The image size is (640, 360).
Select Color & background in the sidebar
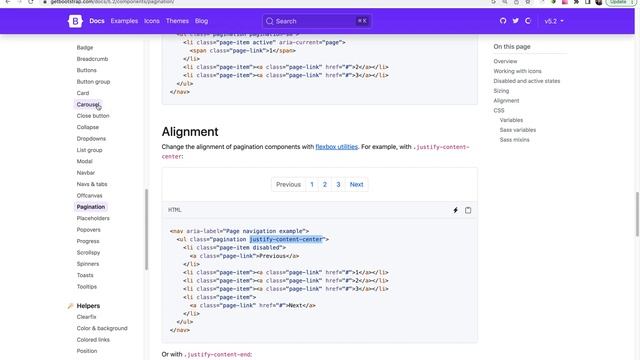[102, 328]
